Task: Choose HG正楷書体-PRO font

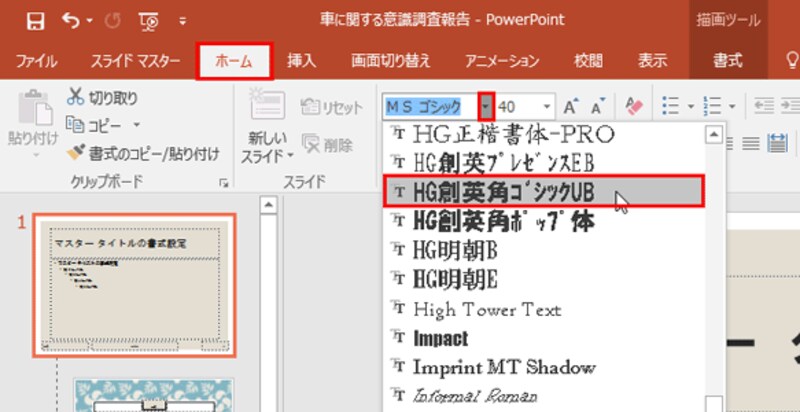Action: [544, 135]
